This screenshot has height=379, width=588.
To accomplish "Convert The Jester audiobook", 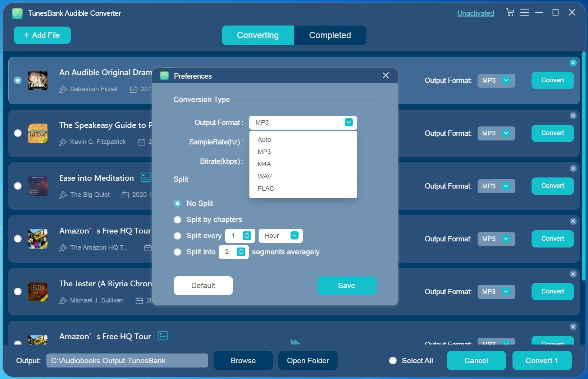I will click(x=553, y=291).
